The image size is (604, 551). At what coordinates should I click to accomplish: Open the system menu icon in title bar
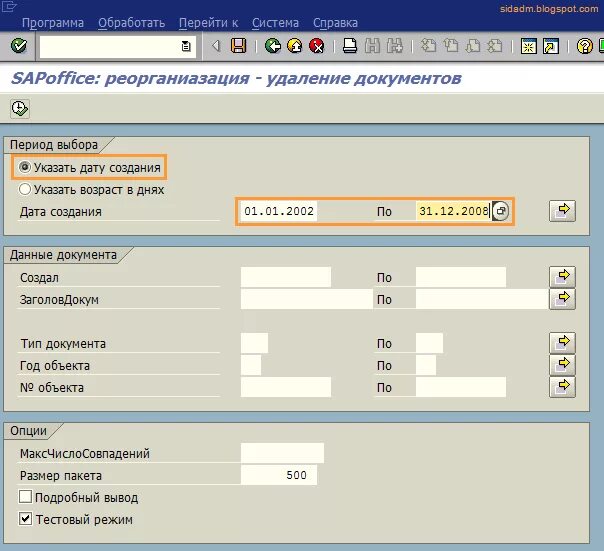point(8,7)
